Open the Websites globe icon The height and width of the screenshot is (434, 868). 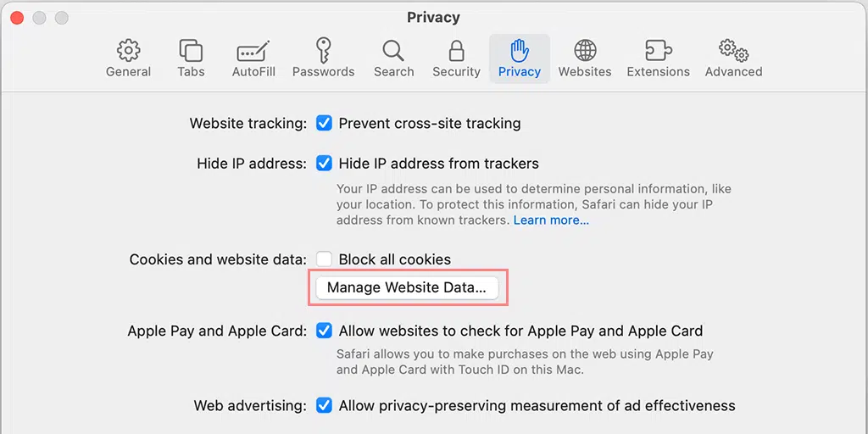[x=585, y=50]
